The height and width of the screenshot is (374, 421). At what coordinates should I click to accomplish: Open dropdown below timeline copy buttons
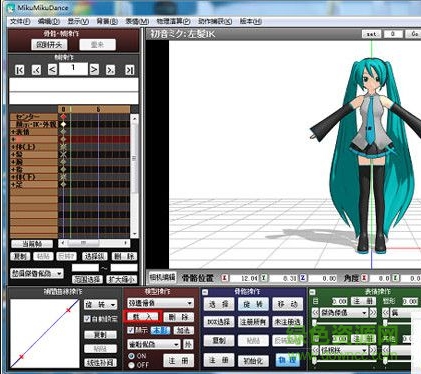coord(37,273)
